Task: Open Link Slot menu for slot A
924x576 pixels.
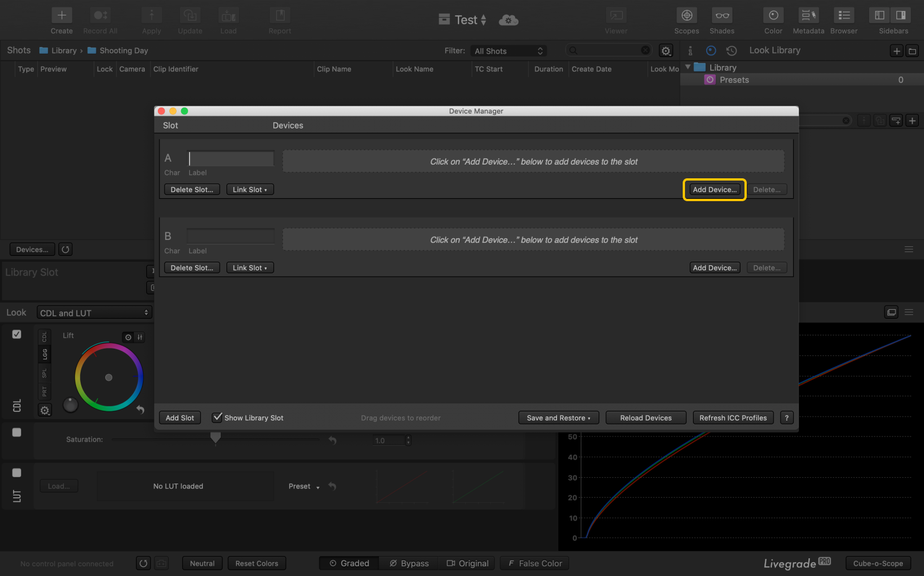Action: pyautogui.click(x=250, y=190)
